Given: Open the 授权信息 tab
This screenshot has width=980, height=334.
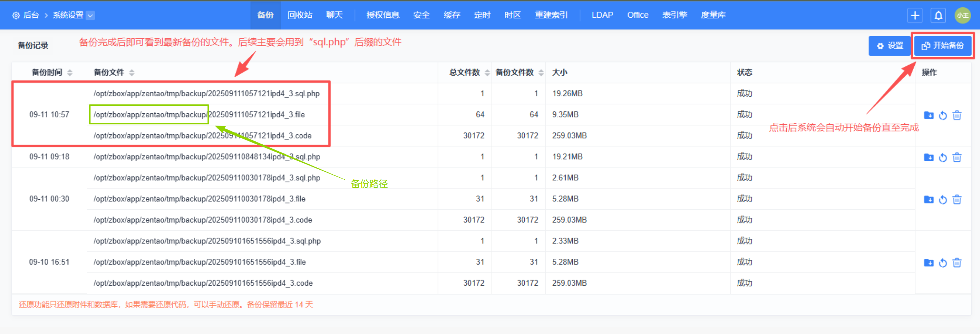Looking at the screenshot, I should tap(383, 15).
